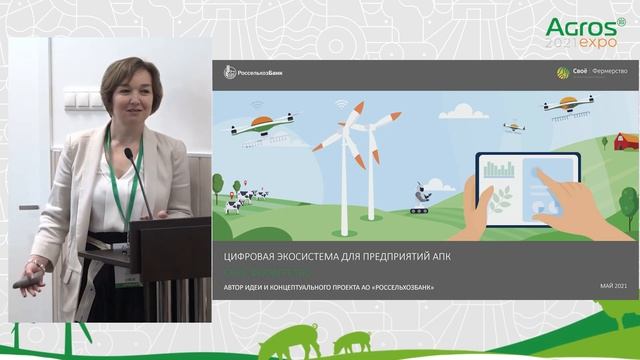Click 'ЦИФРОВАЯ ЭКОСИСТЕМА ДЛЯ ПРЕДПРИЯТИЙ АПК' title
The height and width of the screenshot is (360, 640).
point(337,257)
